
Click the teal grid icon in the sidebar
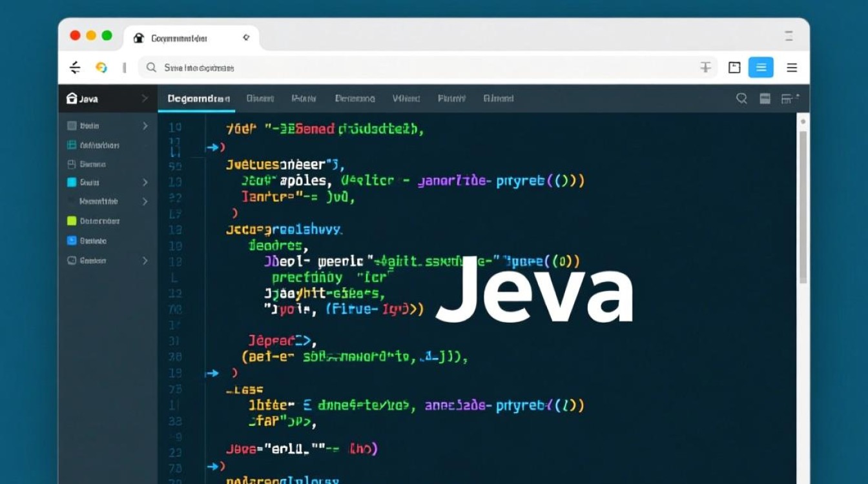point(72,145)
